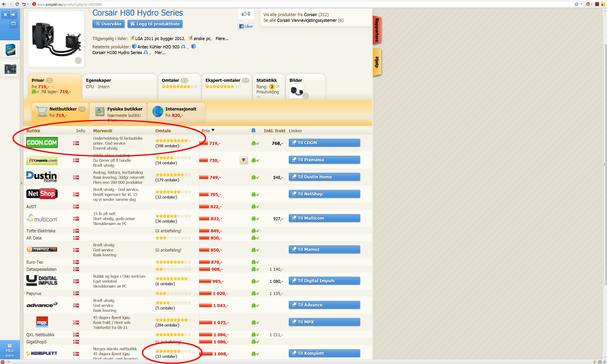
Task: Expand Mer... related products
Action: click(160, 52)
